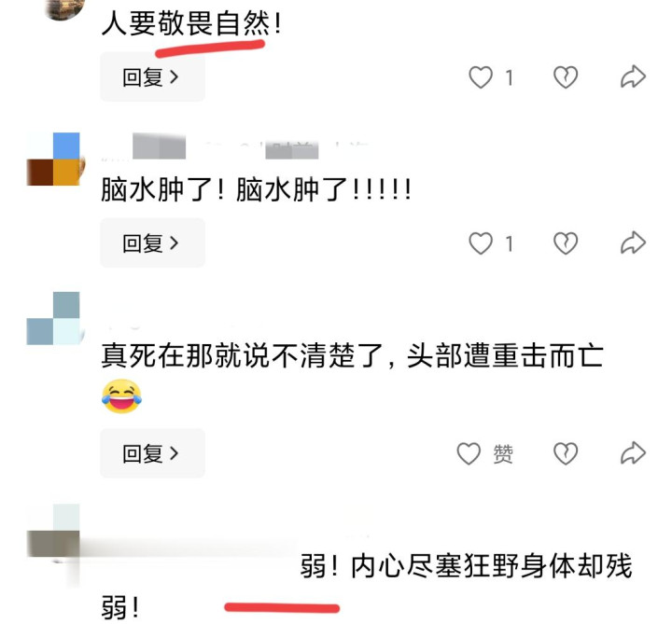Dislike the 人要敬畏自然 comment

[566, 77]
